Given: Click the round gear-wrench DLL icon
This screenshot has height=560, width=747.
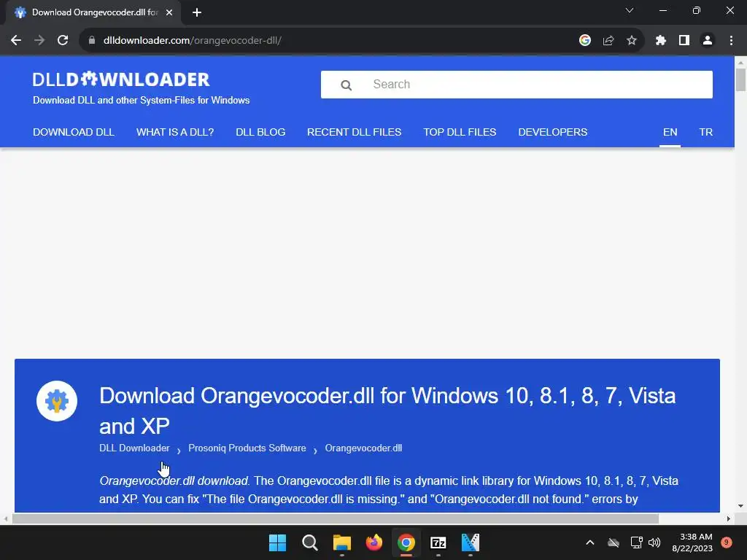Looking at the screenshot, I should (x=57, y=401).
